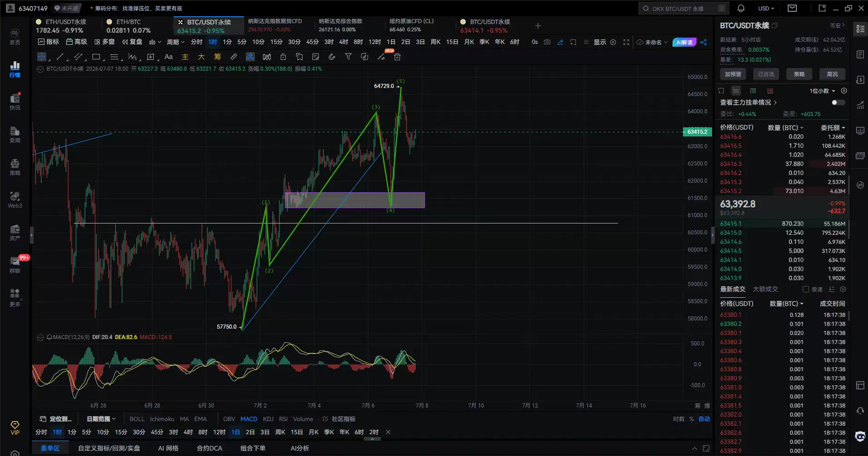Open 快讯 news flash in left sidebar

15,102
